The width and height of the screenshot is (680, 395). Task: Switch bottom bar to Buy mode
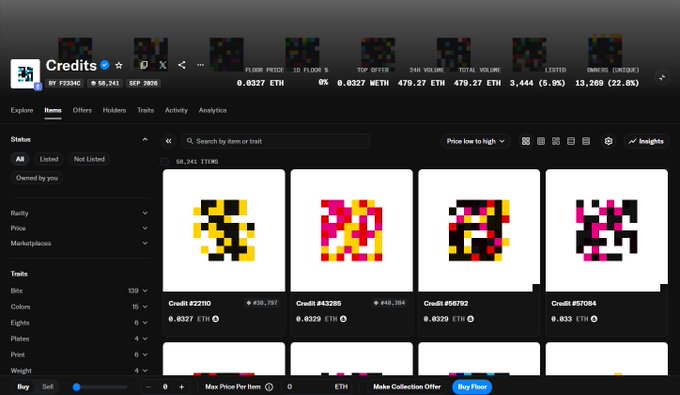(23, 387)
